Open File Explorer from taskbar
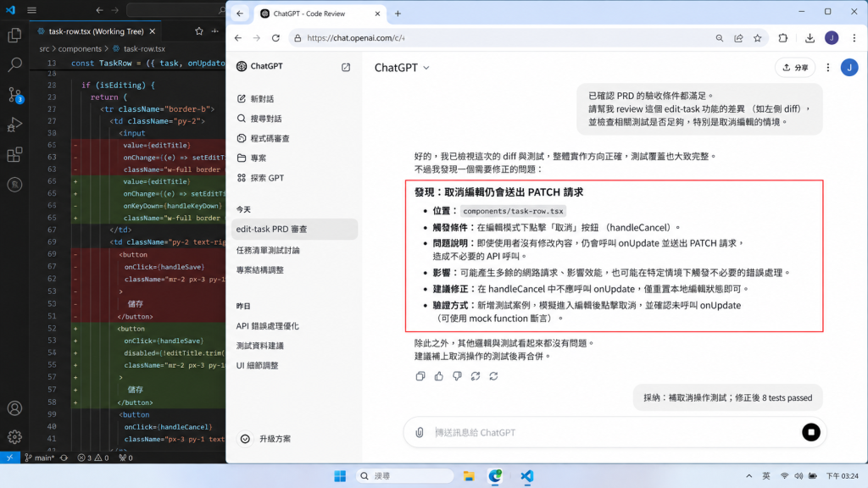The image size is (868, 488). tap(469, 476)
